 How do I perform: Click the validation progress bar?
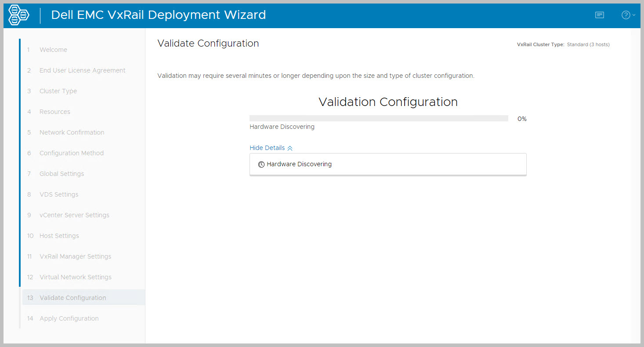pyautogui.click(x=379, y=118)
